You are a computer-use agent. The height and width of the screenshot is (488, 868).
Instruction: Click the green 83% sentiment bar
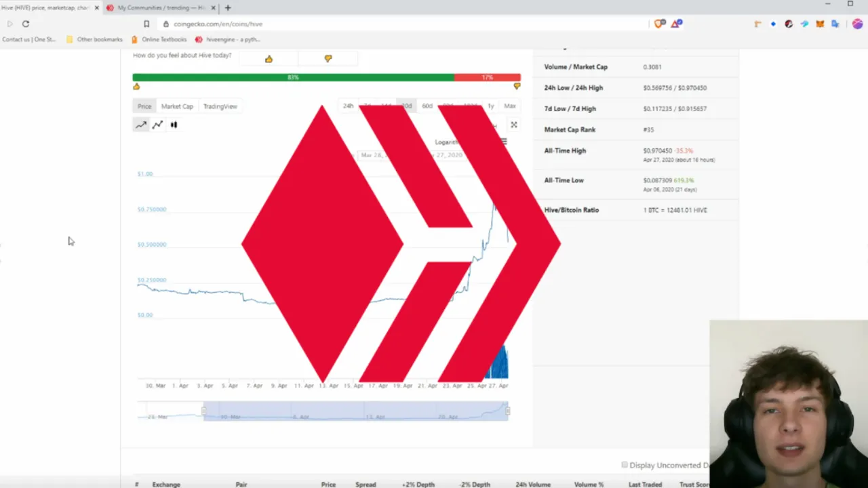tap(293, 77)
